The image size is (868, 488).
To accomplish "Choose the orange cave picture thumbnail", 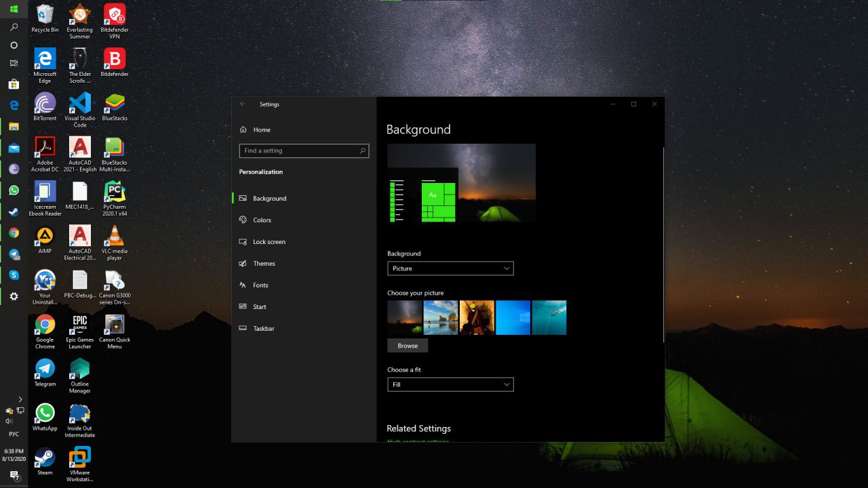I will point(477,318).
